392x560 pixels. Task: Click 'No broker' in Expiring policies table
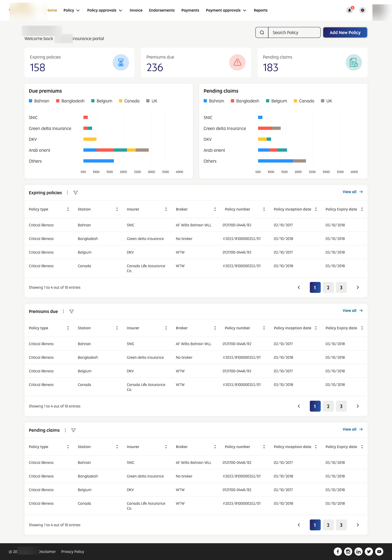pos(184,239)
